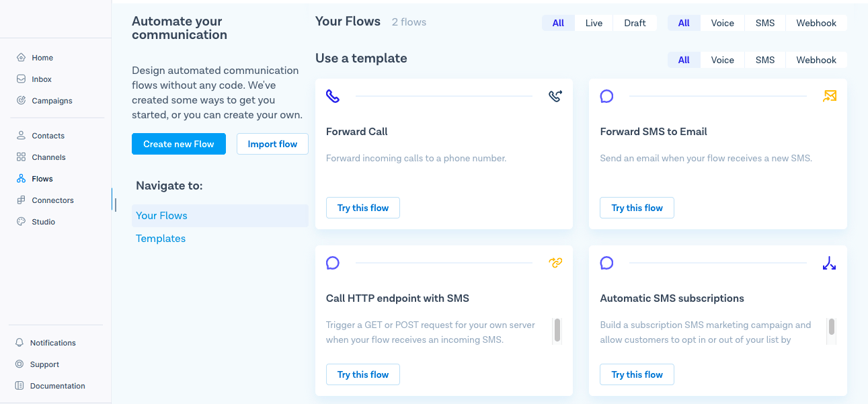Click the phone icon on the Forward Call card

[x=333, y=95]
